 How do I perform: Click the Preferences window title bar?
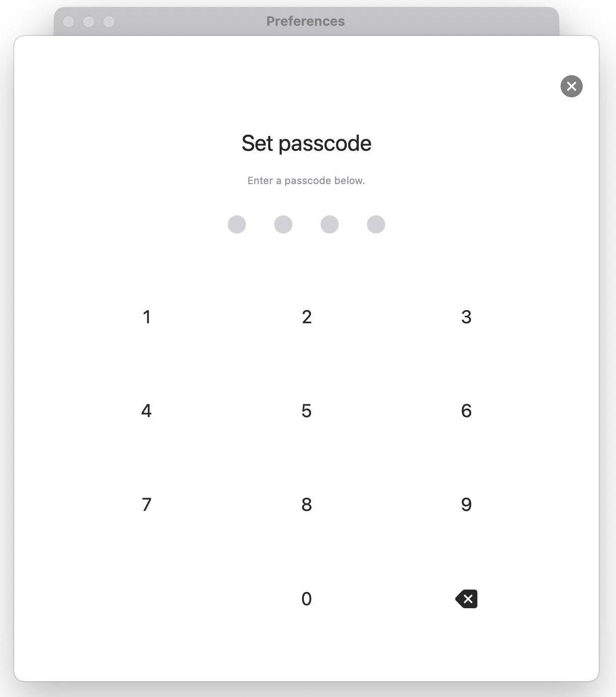tap(305, 21)
